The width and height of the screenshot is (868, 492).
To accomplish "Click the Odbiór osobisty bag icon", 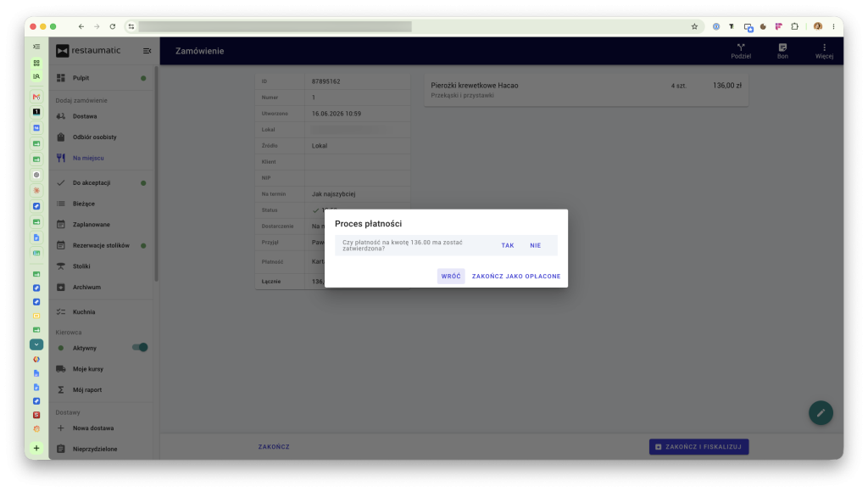I will [61, 137].
